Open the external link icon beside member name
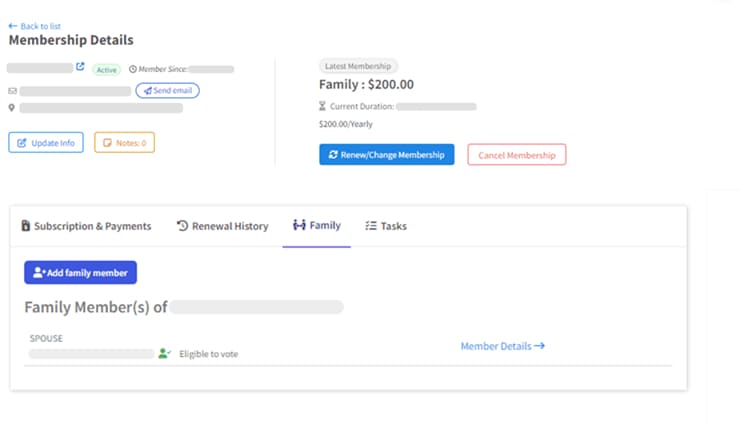 [x=80, y=68]
